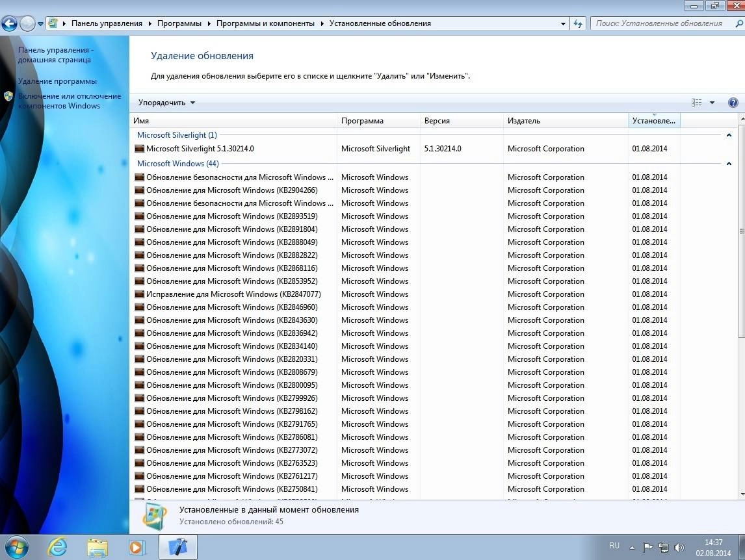
Task: Collapse the Microsoft Windows (44) group
Action: [729, 164]
